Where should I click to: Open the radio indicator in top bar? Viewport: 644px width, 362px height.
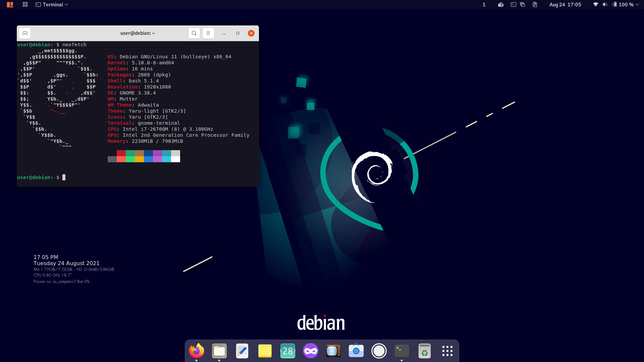tap(501, 5)
